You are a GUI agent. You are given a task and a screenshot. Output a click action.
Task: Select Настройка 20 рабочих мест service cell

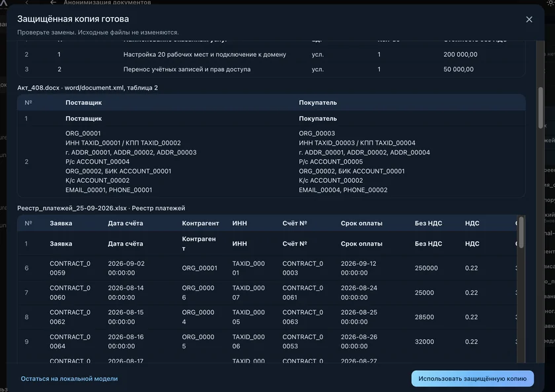(x=205, y=54)
